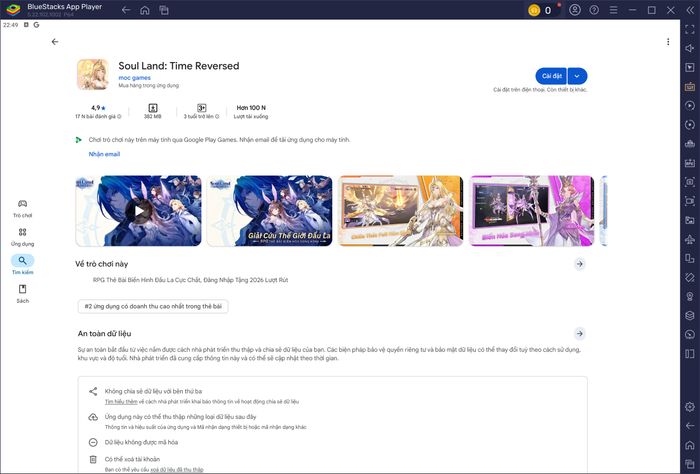700x474 pixels.
Task: Click the 382 MB download size icon
Action: pyautogui.click(x=153, y=108)
